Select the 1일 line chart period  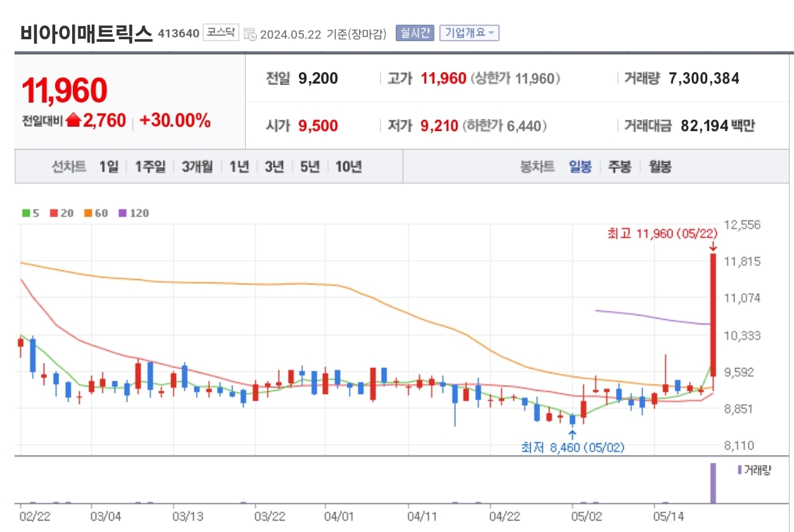[x=109, y=167]
